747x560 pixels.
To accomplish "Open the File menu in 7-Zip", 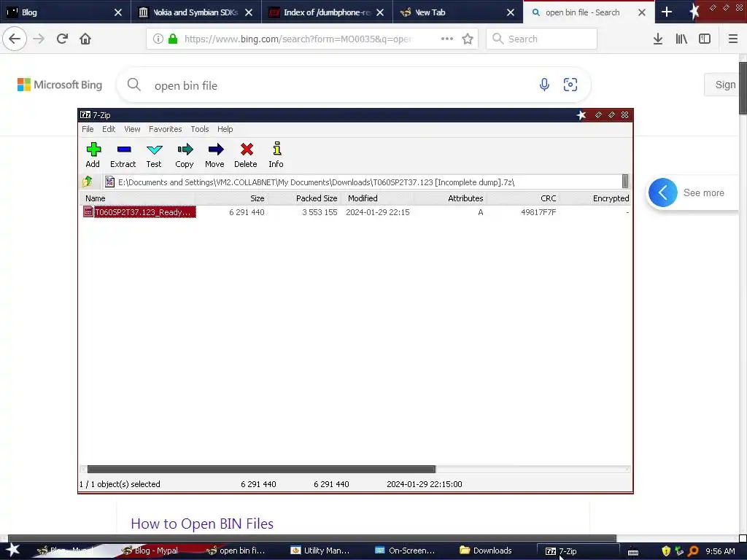I will click(88, 129).
